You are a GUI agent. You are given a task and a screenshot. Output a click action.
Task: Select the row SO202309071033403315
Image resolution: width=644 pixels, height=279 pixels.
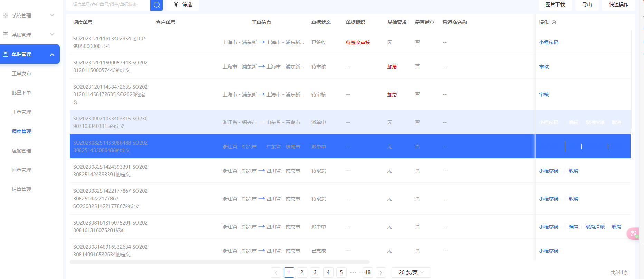tap(350, 122)
